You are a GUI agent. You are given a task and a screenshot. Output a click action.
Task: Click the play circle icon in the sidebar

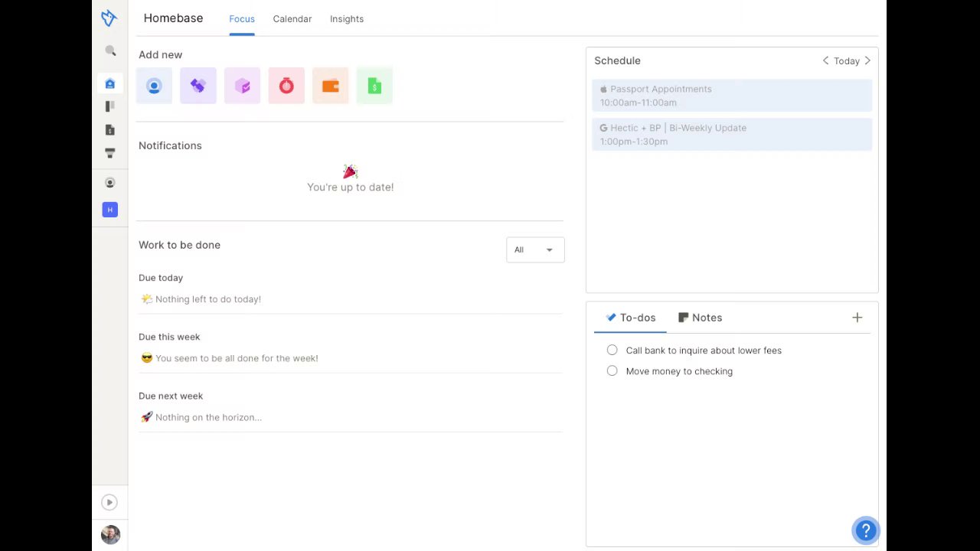tap(109, 502)
